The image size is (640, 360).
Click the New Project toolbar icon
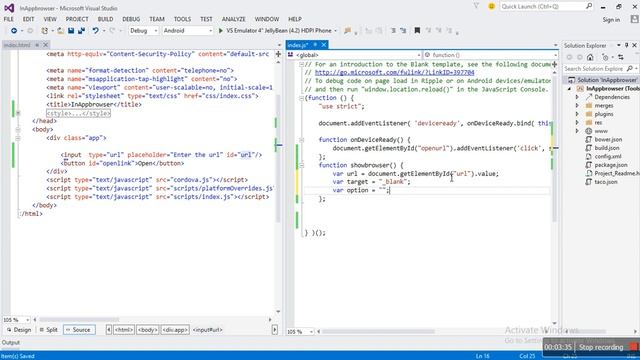[x=44, y=31]
